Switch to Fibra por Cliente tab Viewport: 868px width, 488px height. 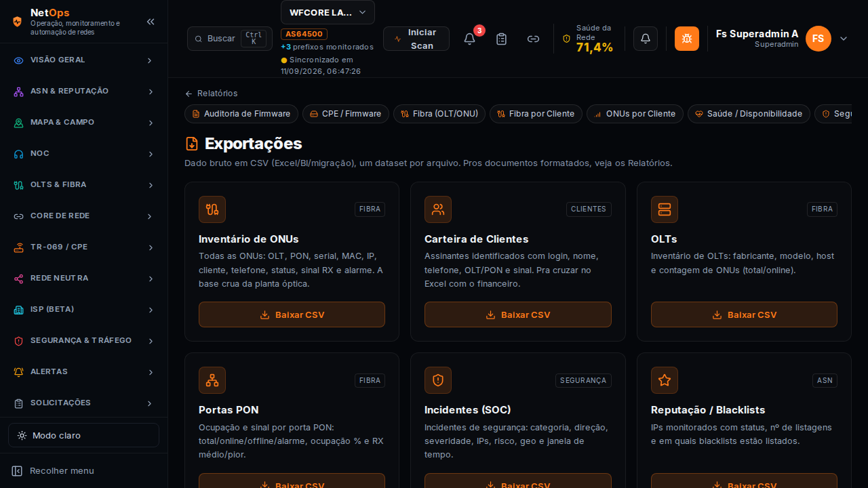536,114
